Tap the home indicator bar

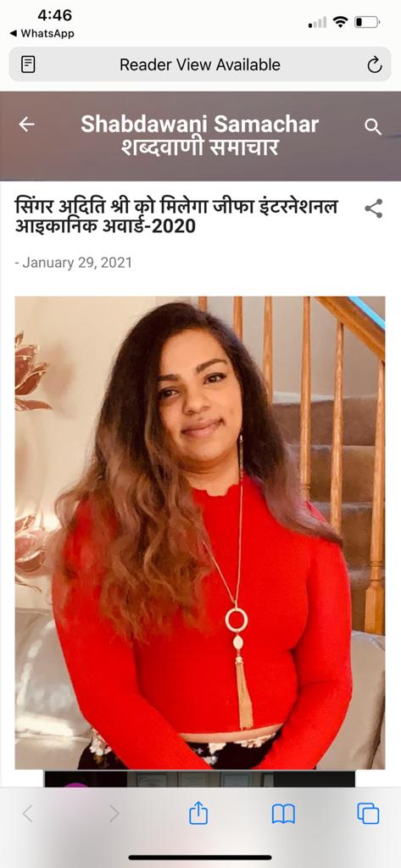200,858
